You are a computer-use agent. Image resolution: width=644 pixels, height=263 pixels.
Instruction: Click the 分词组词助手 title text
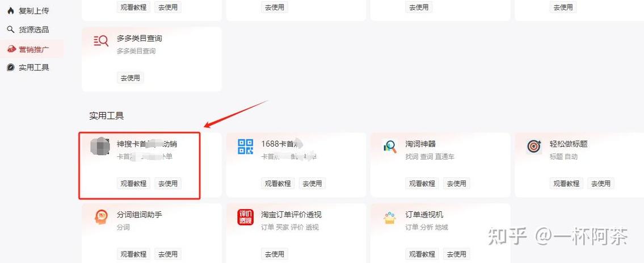(139, 215)
